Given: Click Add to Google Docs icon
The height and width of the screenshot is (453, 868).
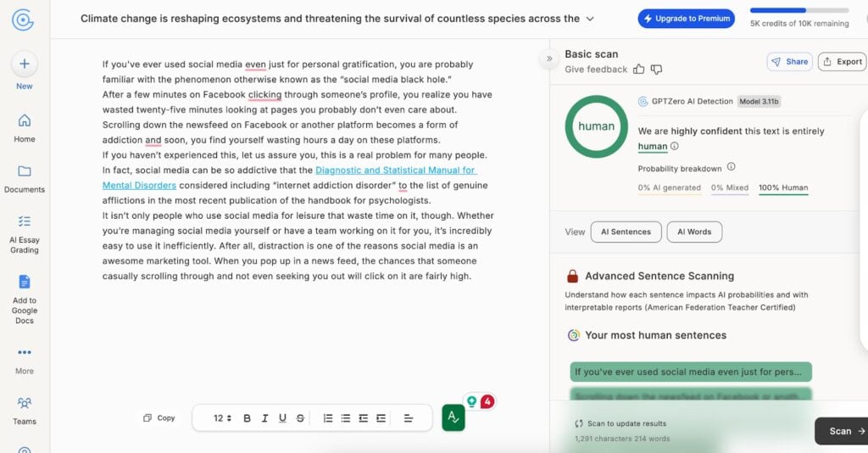Looking at the screenshot, I should (25, 282).
